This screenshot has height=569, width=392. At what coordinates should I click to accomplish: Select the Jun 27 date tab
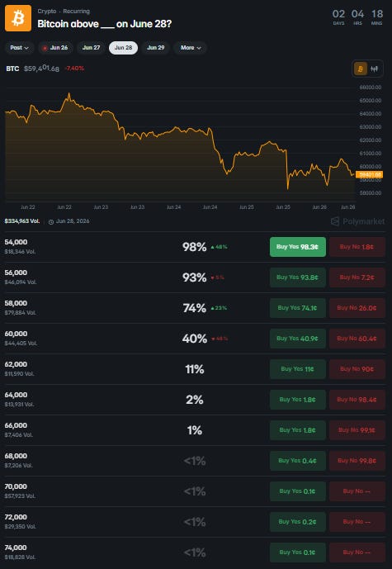click(91, 48)
